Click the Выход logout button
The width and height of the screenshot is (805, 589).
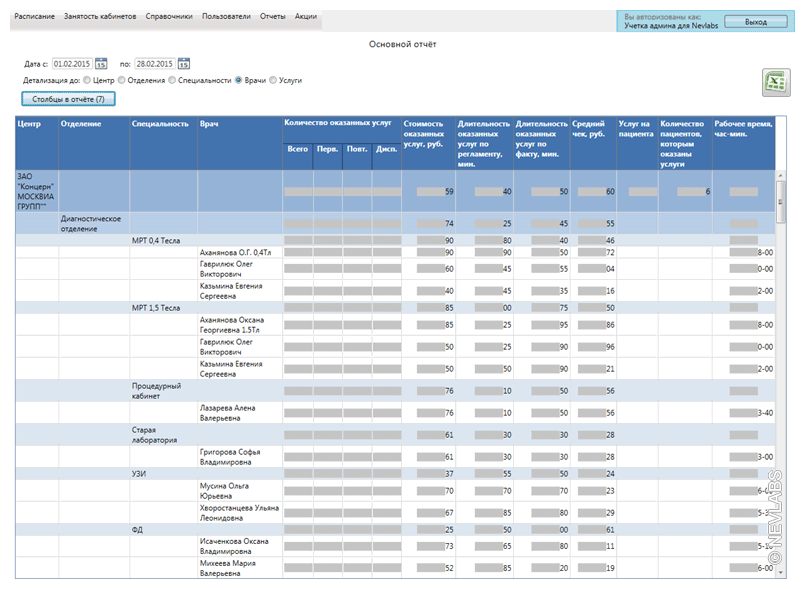point(756,21)
